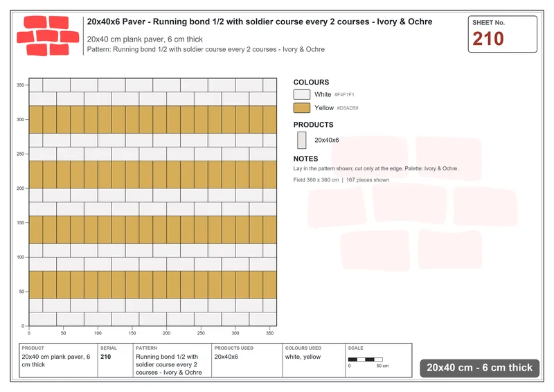The image size is (554, 392).
Task: Click the hex code '#F4F1F1'
Action: [x=344, y=95]
